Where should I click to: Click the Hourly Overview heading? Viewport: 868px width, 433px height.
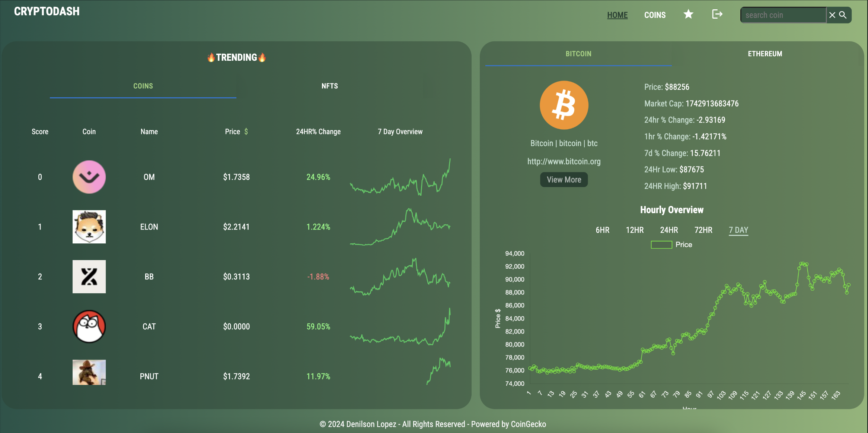pos(672,210)
